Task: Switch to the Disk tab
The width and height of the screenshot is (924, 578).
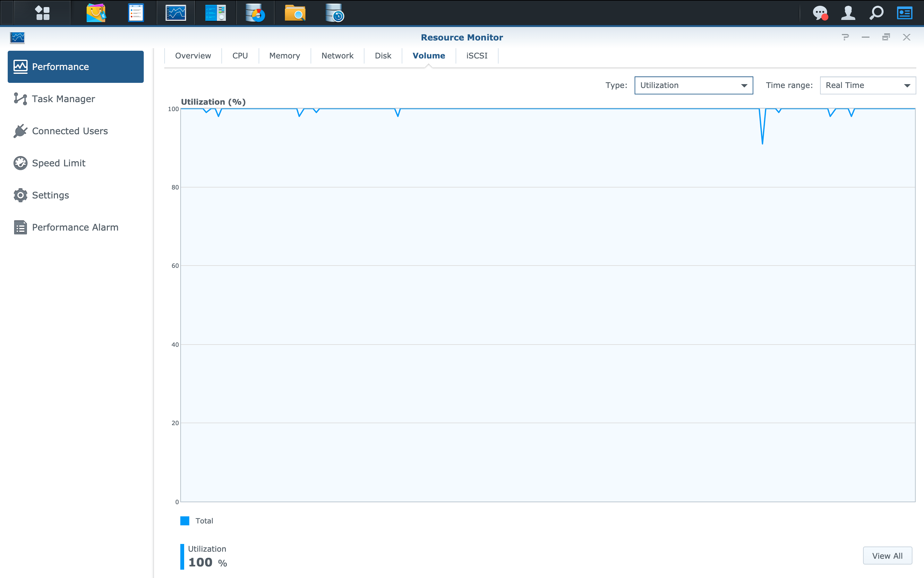Action: click(383, 56)
